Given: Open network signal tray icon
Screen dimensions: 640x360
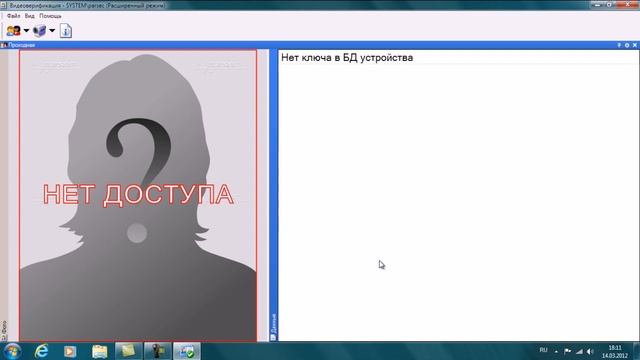Looking at the screenshot, I should point(579,351).
